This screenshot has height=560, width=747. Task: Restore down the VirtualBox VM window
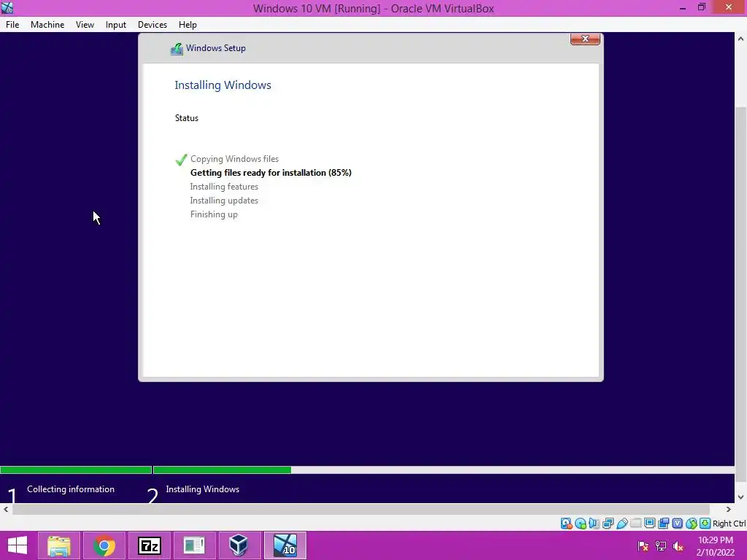tap(701, 7)
